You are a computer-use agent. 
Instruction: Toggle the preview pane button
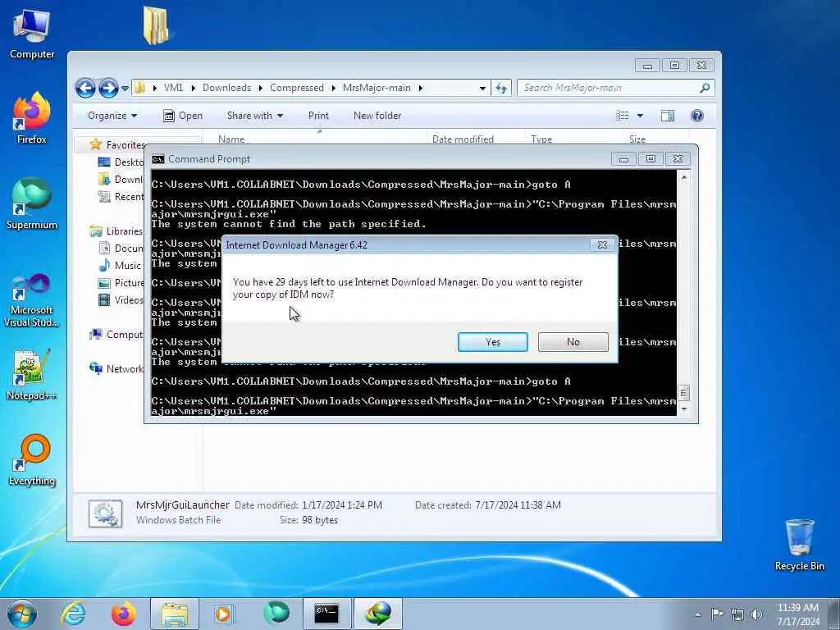[668, 116]
